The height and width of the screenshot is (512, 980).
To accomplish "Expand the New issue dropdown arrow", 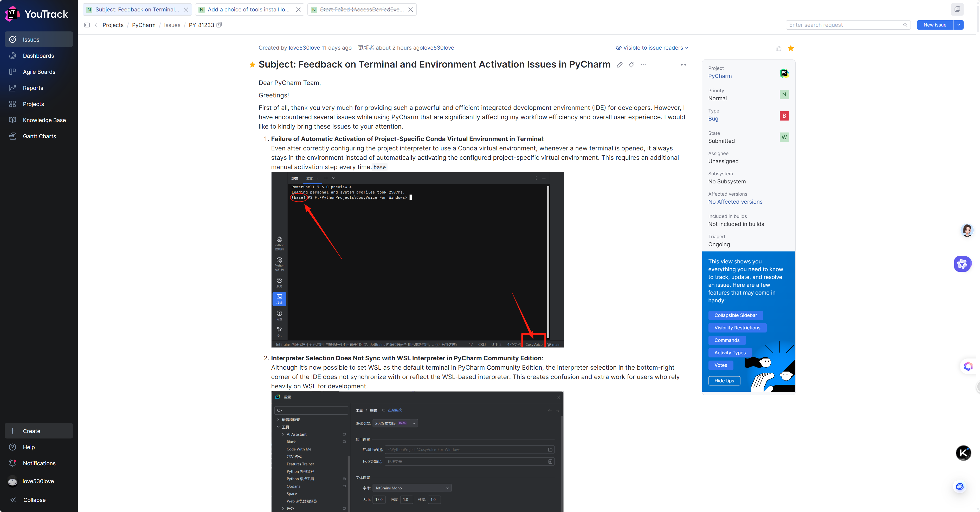I will coord(959,25).
